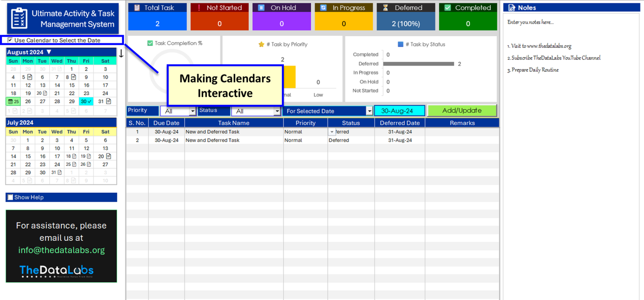
Task: Click the Task Completion % legend checkbox
Action: pyautogui.click(x=150, y=43)
